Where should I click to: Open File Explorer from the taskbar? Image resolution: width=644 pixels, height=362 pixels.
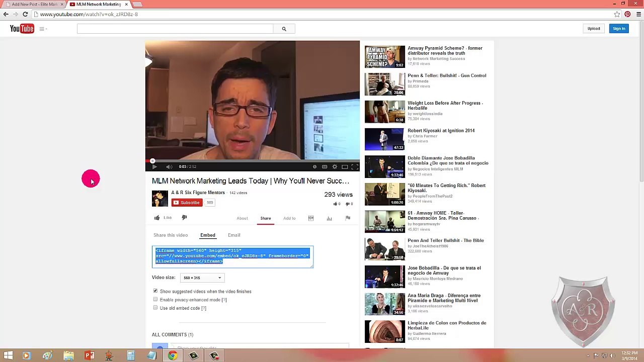68,356
